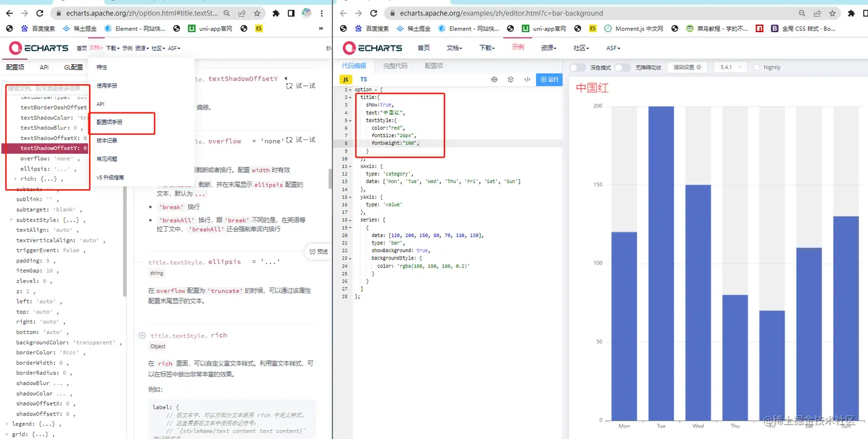The image size is (868, 439).
Task: Click 试一试 beside overflow property
Action: [x=301, y=139]
